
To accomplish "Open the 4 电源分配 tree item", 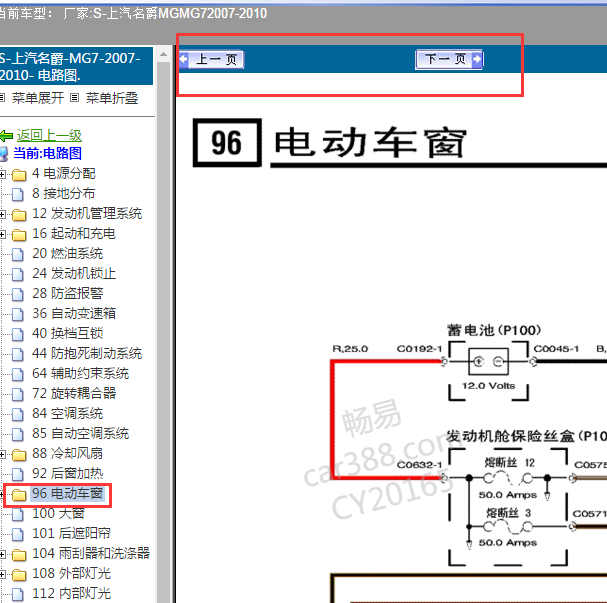I will 63,173.
